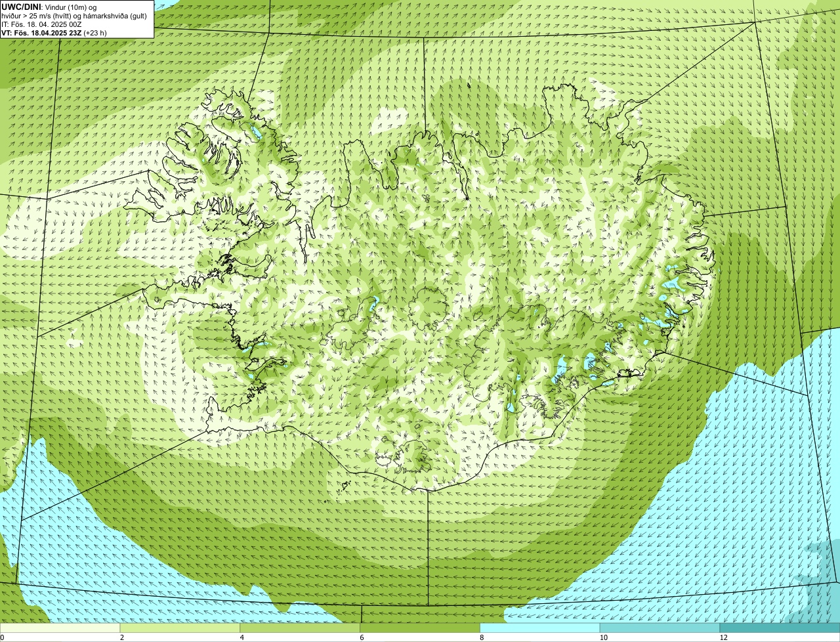Screen dimensions: 840x642
Task: Click the legend scale label "8"
Action: pyautogui.click(x=482, y=637)
